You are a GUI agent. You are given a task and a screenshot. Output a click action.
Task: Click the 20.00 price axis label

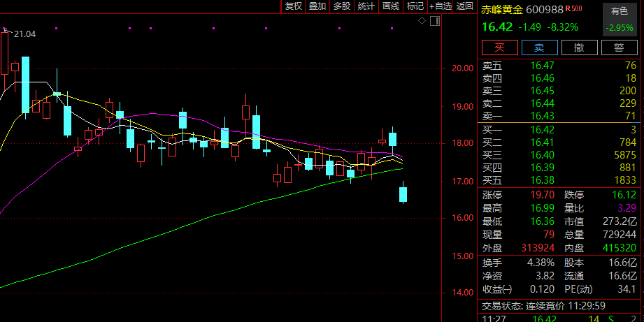[462, 68]
